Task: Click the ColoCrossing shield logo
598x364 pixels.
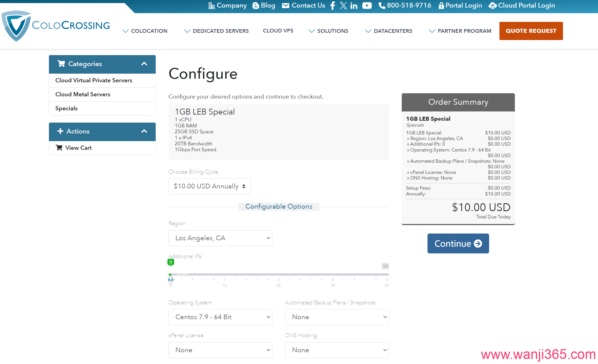Action: click(16, 26)
